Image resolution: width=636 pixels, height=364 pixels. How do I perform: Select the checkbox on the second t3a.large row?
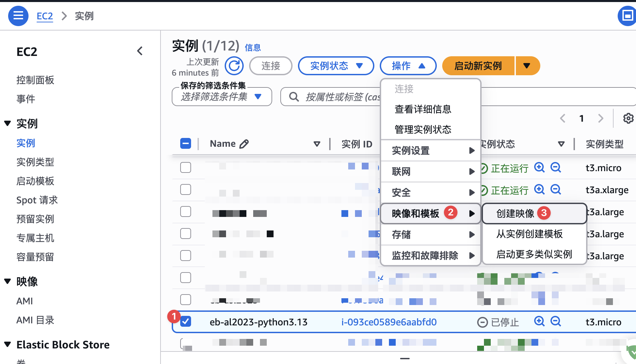(186, 234)
